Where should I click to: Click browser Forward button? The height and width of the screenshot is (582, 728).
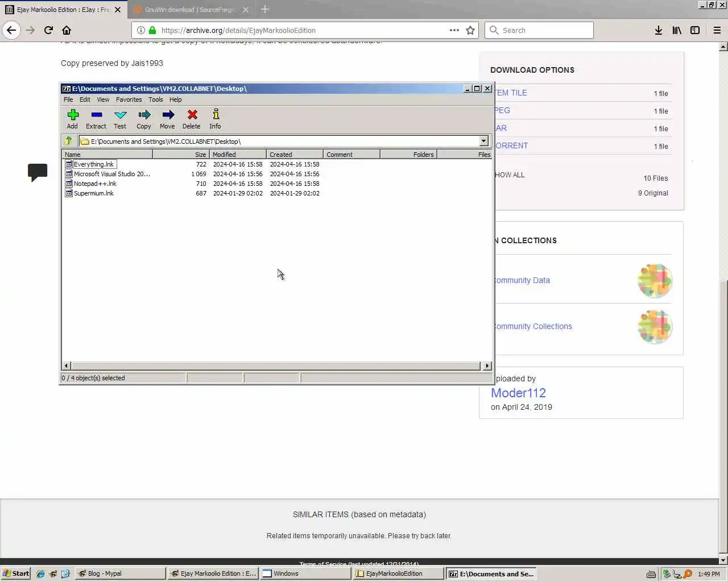point(30,30)
